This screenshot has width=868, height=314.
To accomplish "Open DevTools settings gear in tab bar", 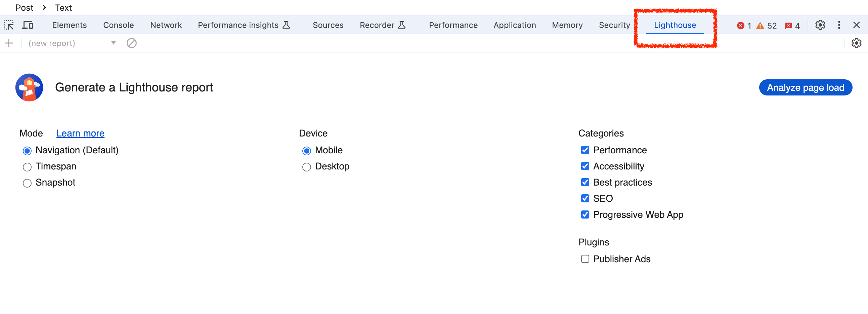I will [820, 25].
